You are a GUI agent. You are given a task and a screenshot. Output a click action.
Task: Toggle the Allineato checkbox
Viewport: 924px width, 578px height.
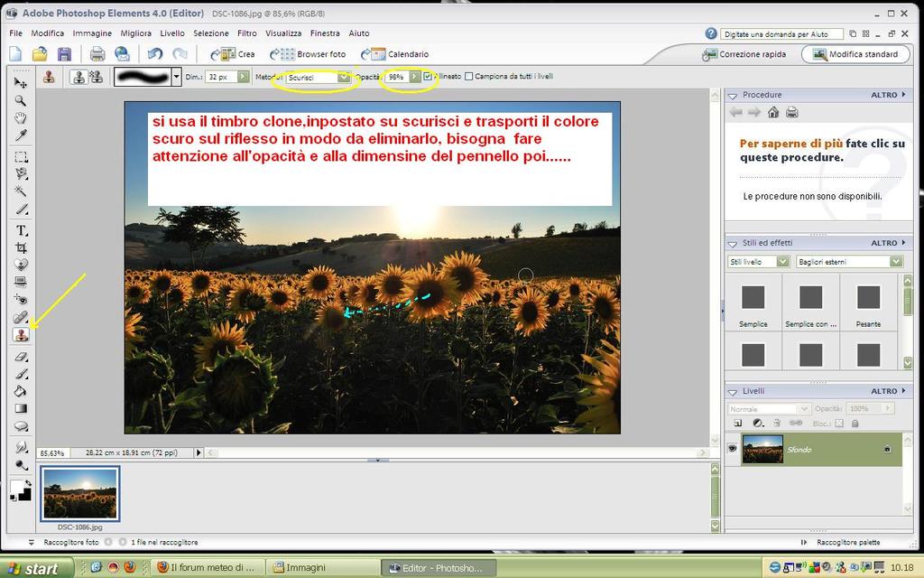point(428,77)
